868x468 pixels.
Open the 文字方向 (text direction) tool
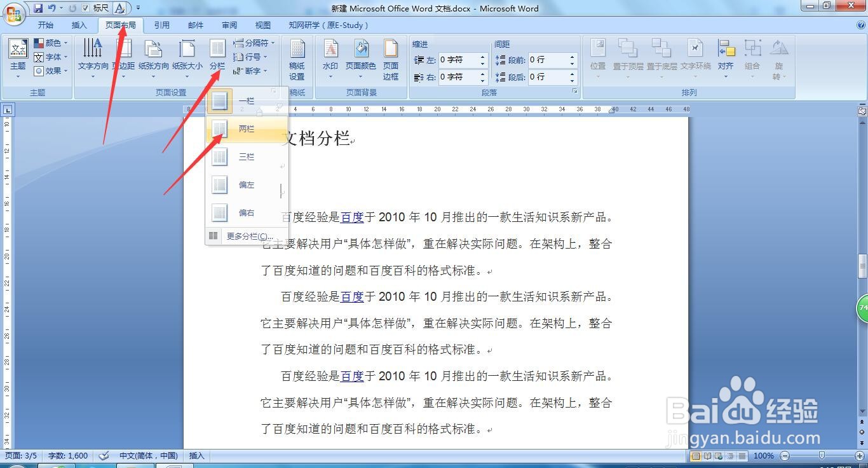click(x=92, y=57)
